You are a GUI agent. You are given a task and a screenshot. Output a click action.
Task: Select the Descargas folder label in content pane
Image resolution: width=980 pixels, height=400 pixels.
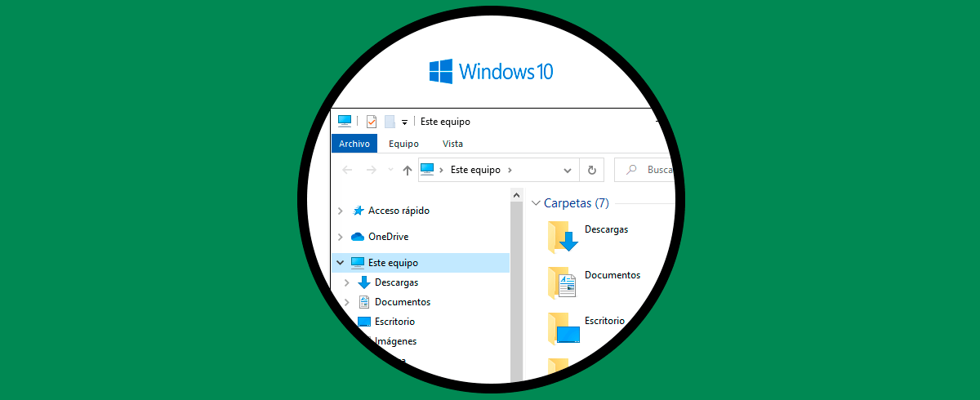[607, 229]
